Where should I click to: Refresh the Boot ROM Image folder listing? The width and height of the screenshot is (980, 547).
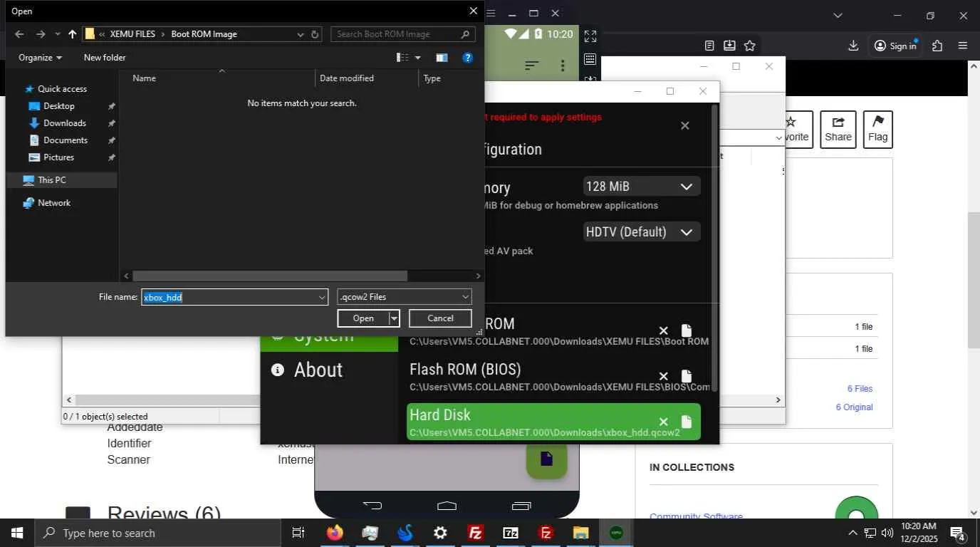click(x=315, y=34)
